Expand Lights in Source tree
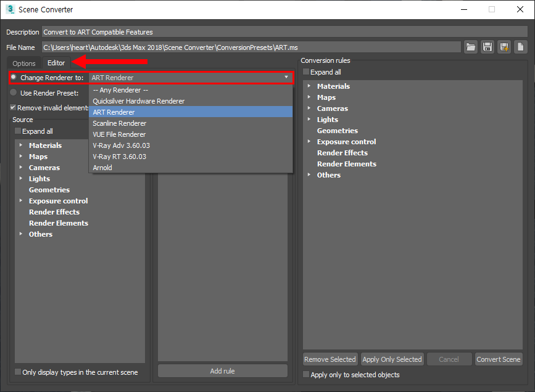This screenshot has width=535, height=392. (x=21, y=178)
